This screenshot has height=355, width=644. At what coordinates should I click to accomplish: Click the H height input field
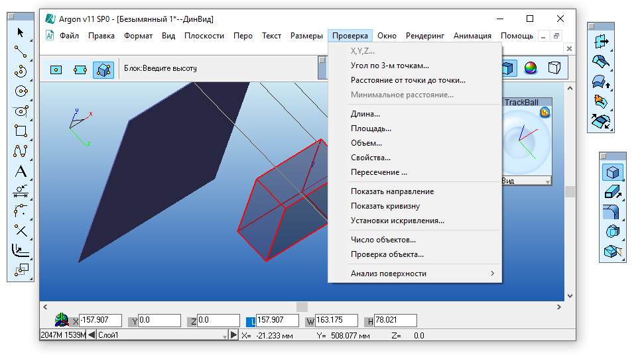(395, 320)
